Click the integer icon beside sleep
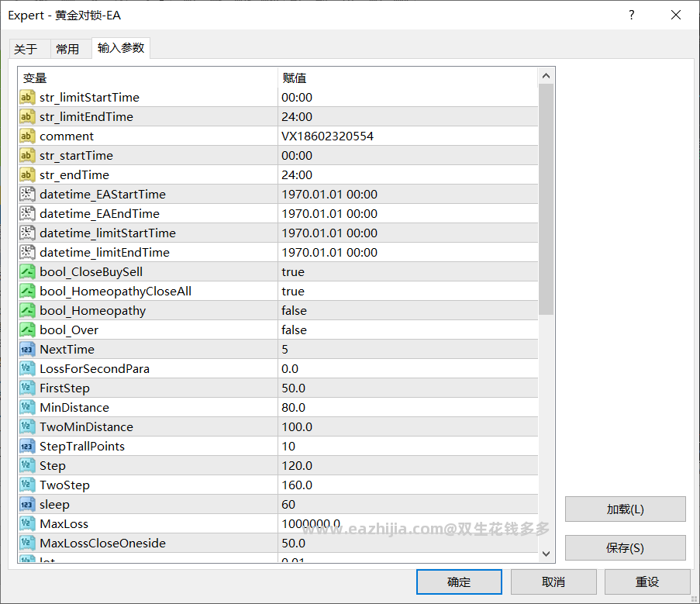700x604 pixels. tap(27, 505)
